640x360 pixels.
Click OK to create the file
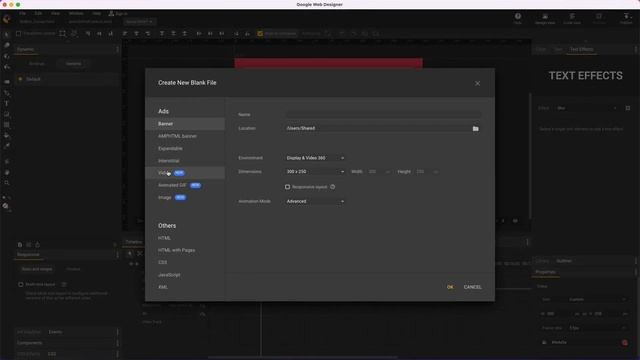pos(450,287)
